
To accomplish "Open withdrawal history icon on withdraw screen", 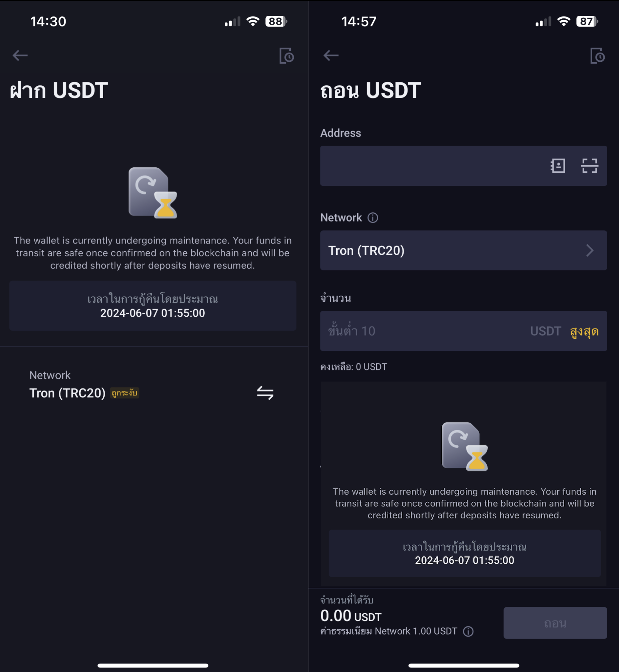I will point(598,55).
